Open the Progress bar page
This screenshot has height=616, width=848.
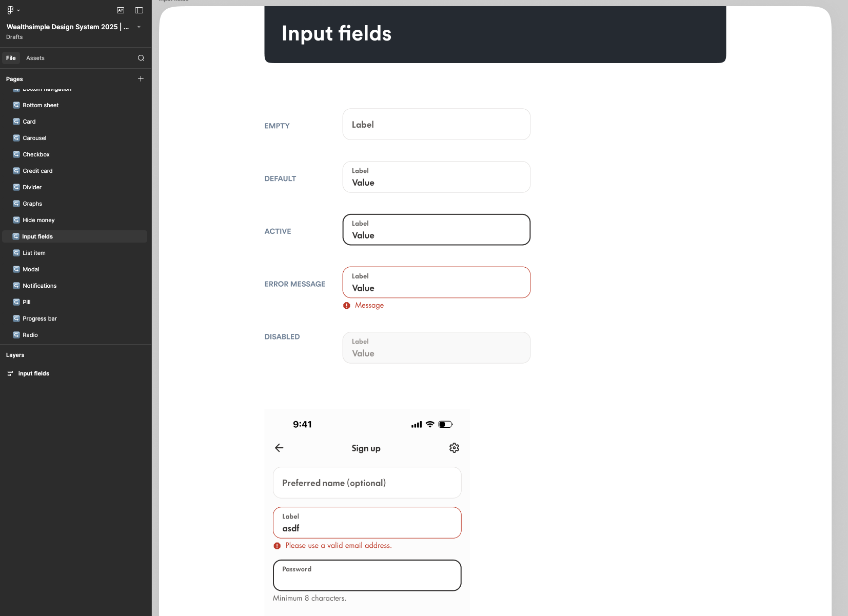(x=40, y=319)
